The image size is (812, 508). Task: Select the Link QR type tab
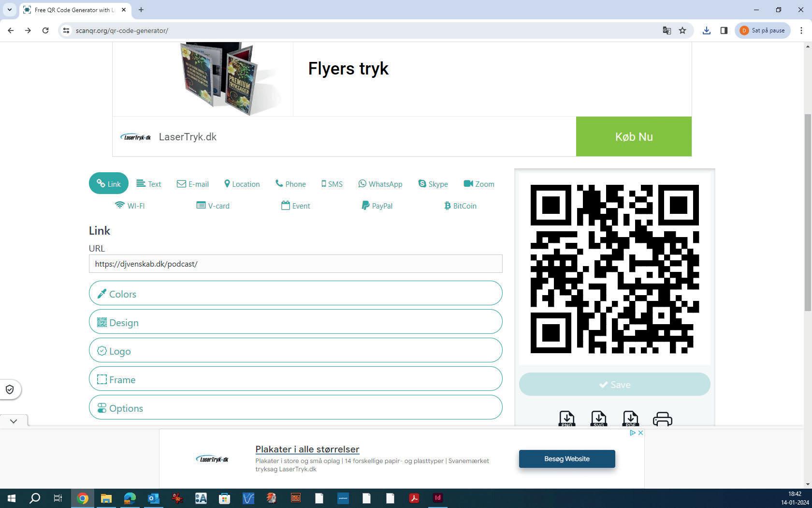coord(109,183)
